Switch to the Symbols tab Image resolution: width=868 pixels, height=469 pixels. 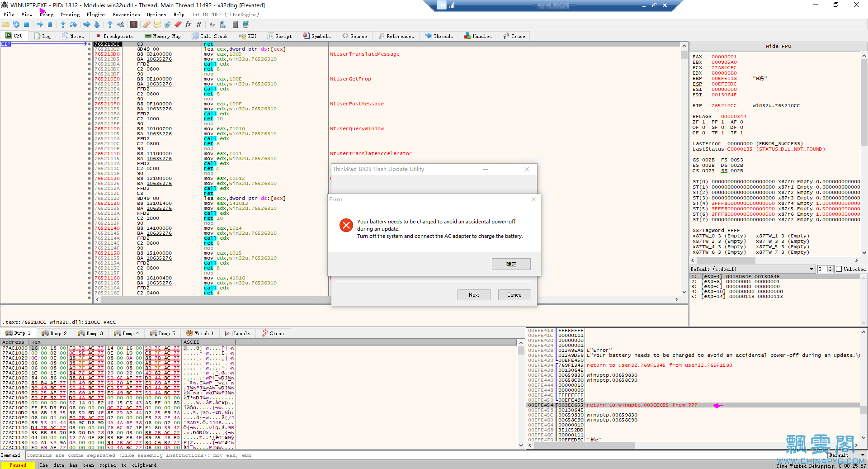[x=317, y=36]
